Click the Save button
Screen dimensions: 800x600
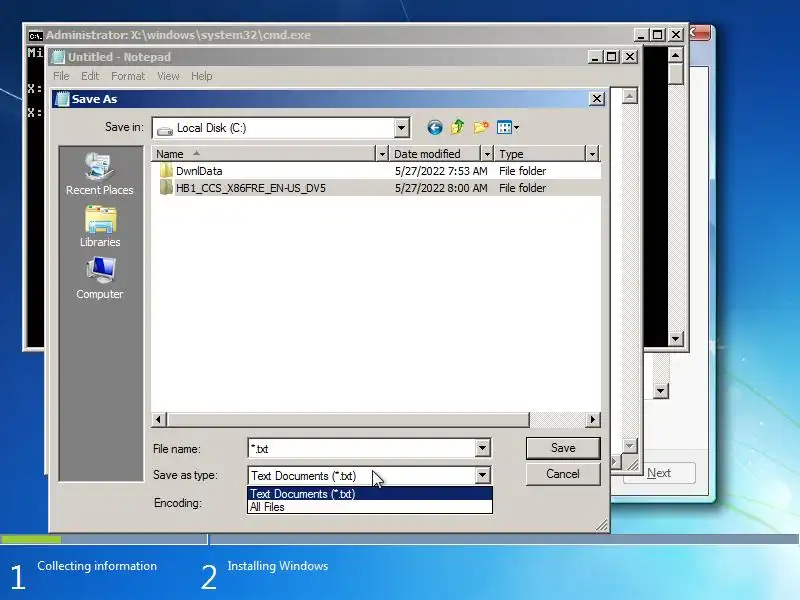[563, 448]
